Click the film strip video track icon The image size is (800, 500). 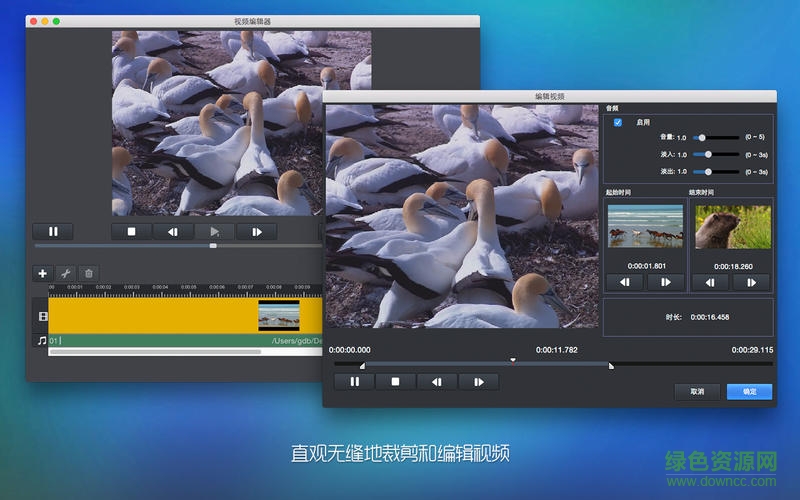point(42,316)
